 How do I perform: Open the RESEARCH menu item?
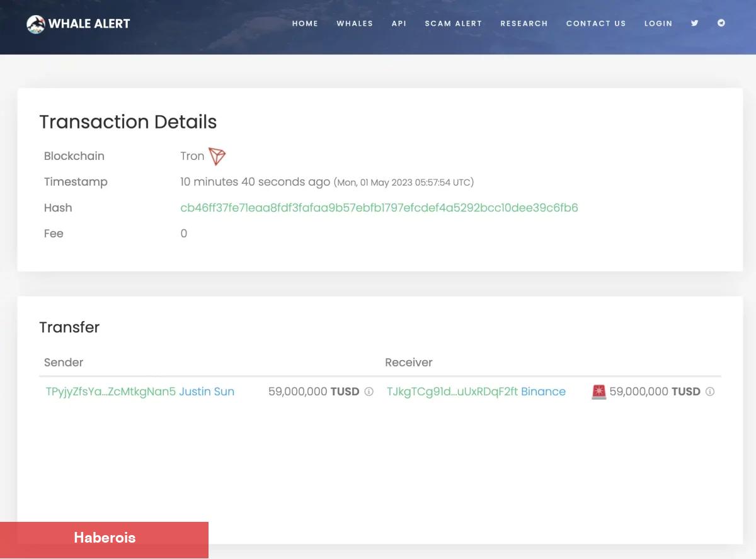click(524, 23)
